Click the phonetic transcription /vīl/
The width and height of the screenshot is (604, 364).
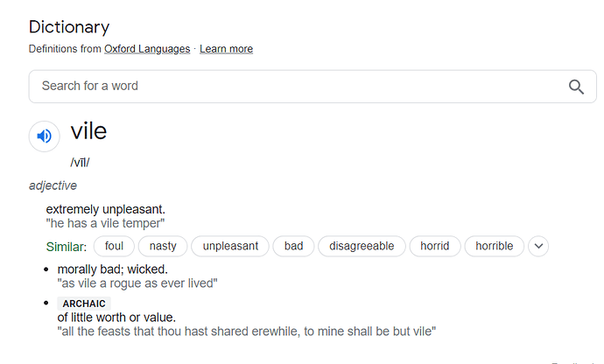click(80, 163)
